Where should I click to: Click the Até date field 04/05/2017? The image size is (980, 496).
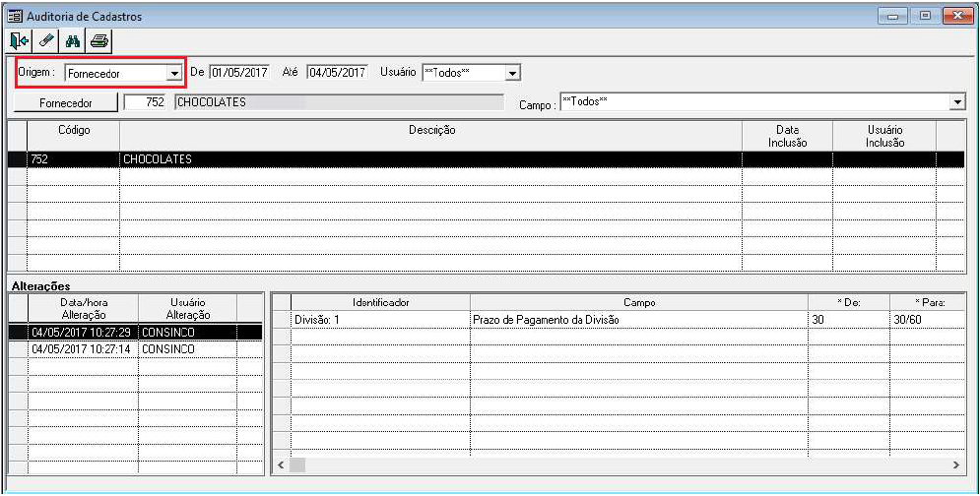[337, 73]
